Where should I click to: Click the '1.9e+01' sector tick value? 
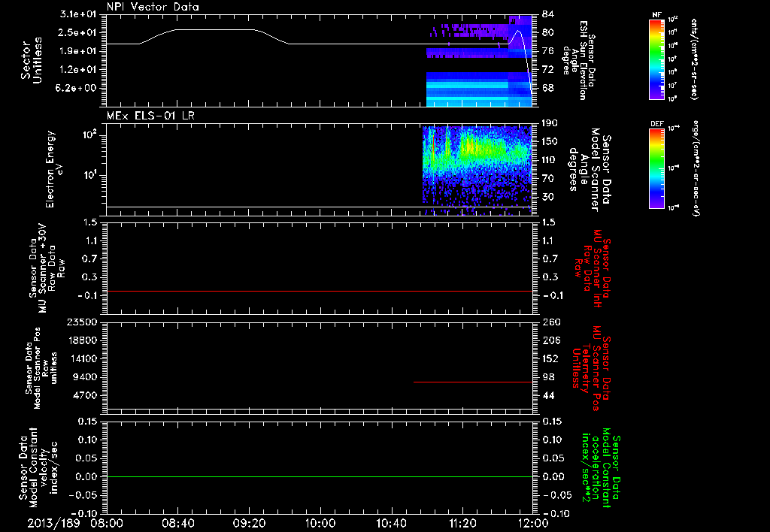[x=78, y=51]
